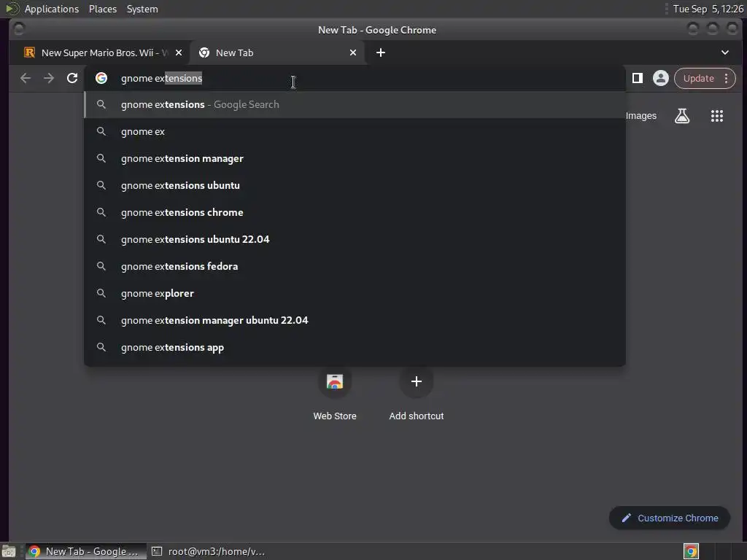Select the New Tab tab
747x560 pixels.
[276, 52]
